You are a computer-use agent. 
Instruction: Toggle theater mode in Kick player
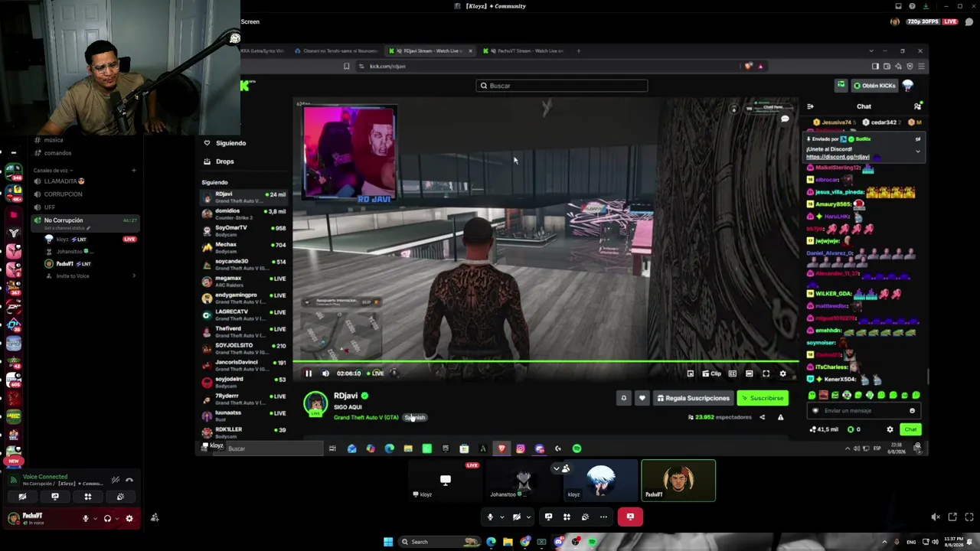click(749, 373)
